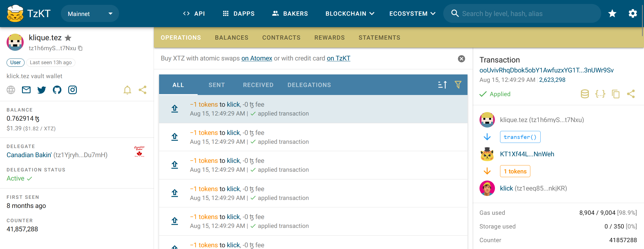Open the Twitter profile icon
The height and width of the screenshot is (249, 644).
(x=42, y=90)
